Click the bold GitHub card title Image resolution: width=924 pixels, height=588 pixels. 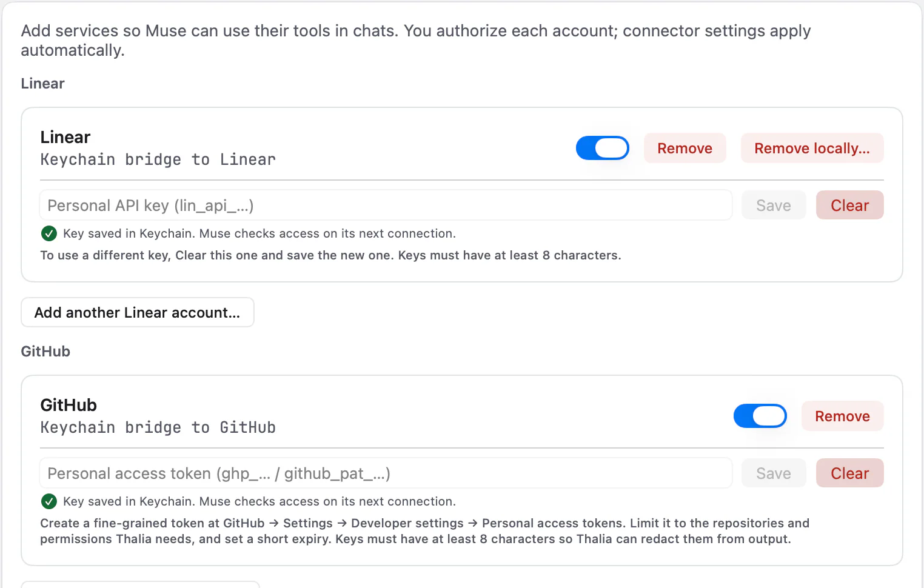(69, 405)
